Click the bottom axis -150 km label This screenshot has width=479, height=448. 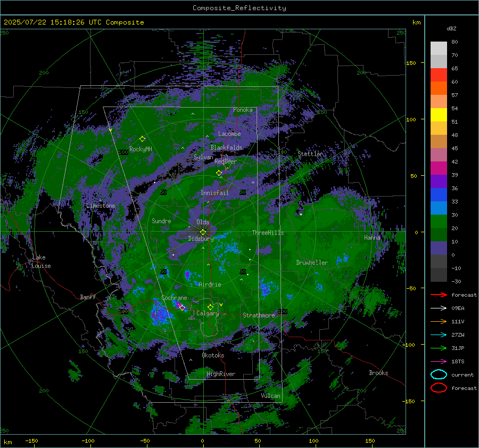click(x=31, y=441)
